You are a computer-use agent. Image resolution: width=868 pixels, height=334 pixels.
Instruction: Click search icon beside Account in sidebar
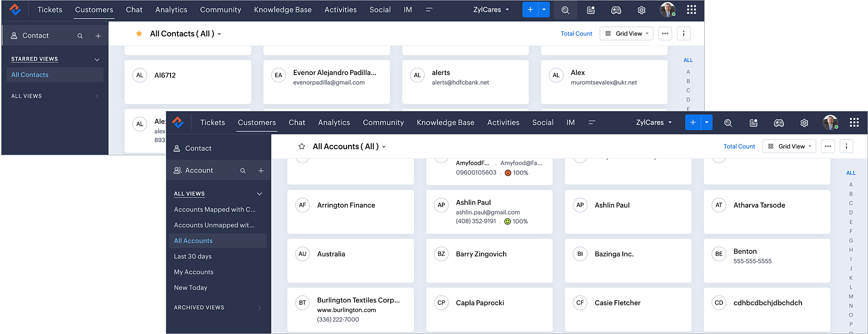click(243, 171)
